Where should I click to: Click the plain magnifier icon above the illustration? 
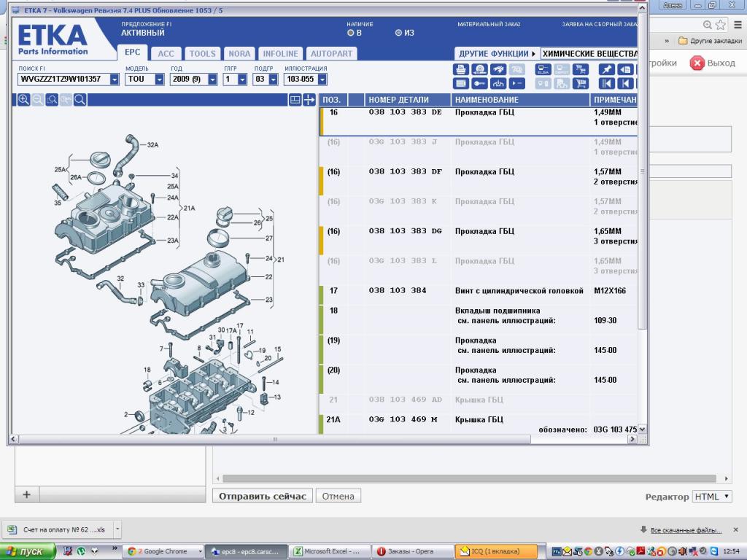80,99
